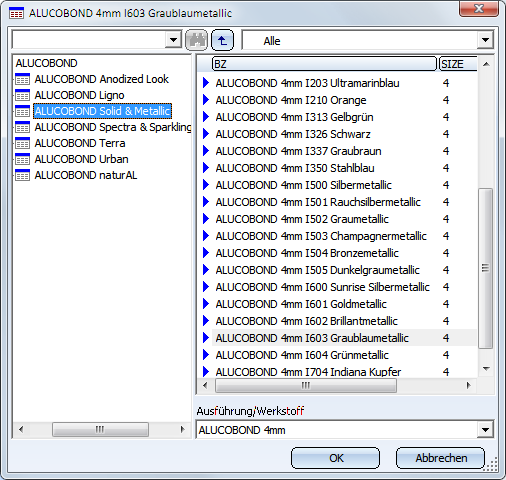This screenshot has width=506, height=480.
Task: Click the SIZE column header
Action: [x=458, y=64]
